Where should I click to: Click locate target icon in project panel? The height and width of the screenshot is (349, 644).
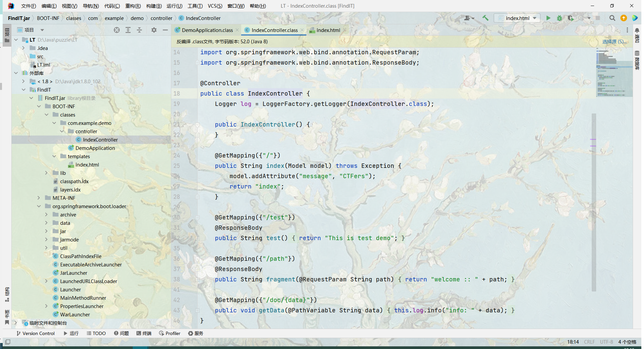point(117,30)
